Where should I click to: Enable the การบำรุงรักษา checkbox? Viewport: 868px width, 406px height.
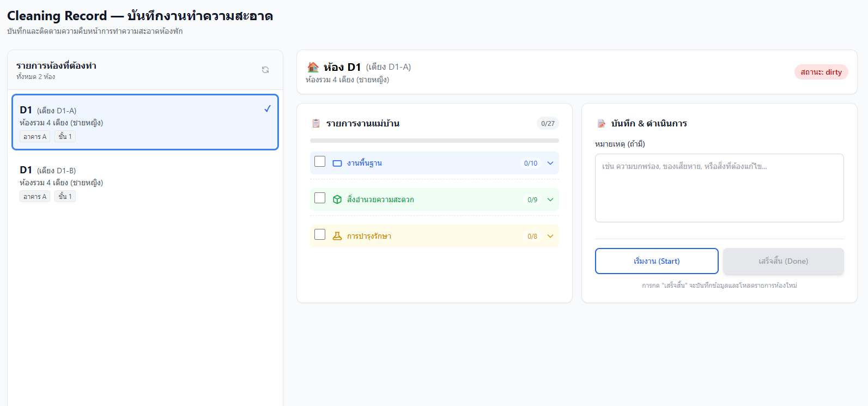point(320,235)
